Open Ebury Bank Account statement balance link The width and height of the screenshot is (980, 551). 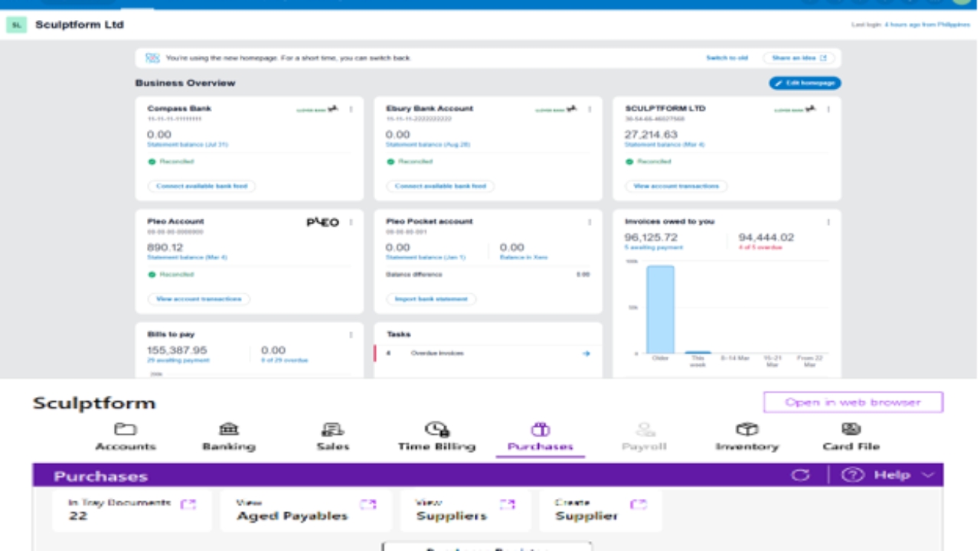tap(428, 145)
